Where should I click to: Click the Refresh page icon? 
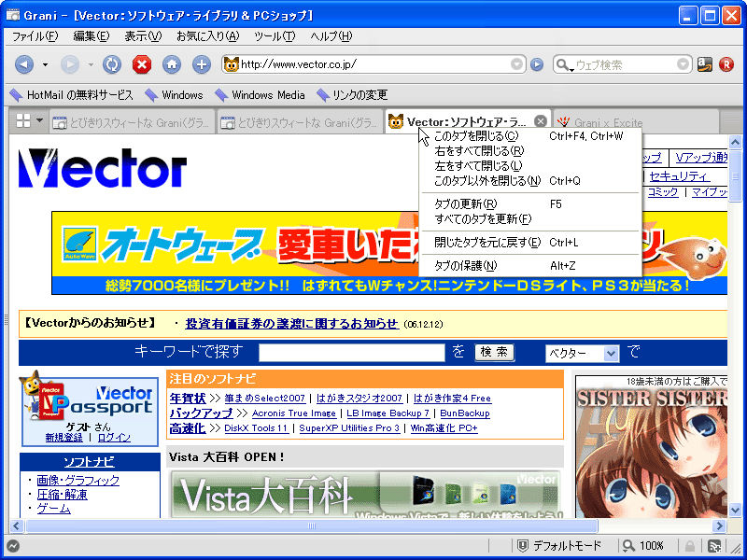(x=111, y=64)
